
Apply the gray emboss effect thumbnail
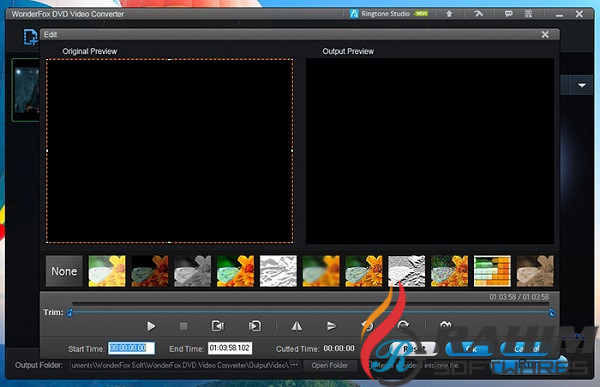407,271
